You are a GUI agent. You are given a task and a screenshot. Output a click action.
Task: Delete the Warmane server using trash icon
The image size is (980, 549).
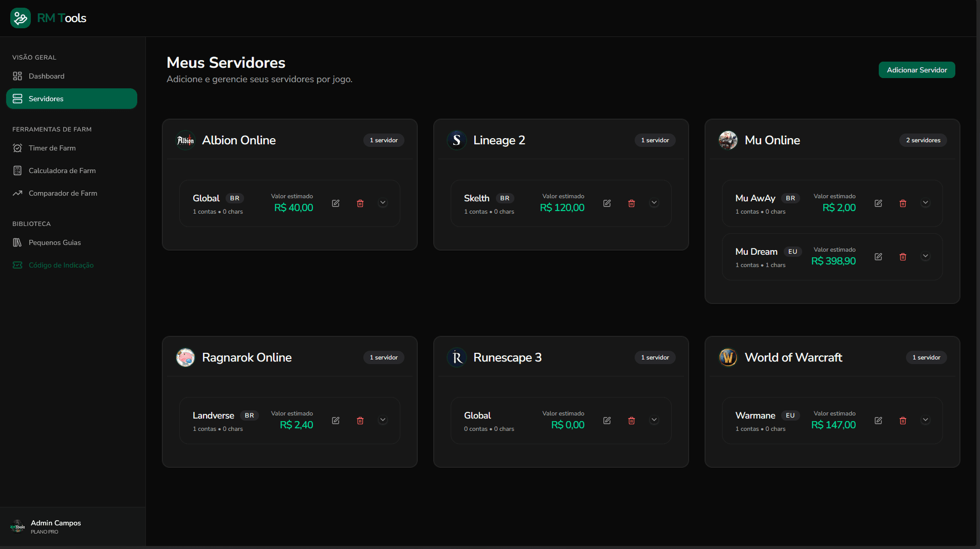pos(903,421)
